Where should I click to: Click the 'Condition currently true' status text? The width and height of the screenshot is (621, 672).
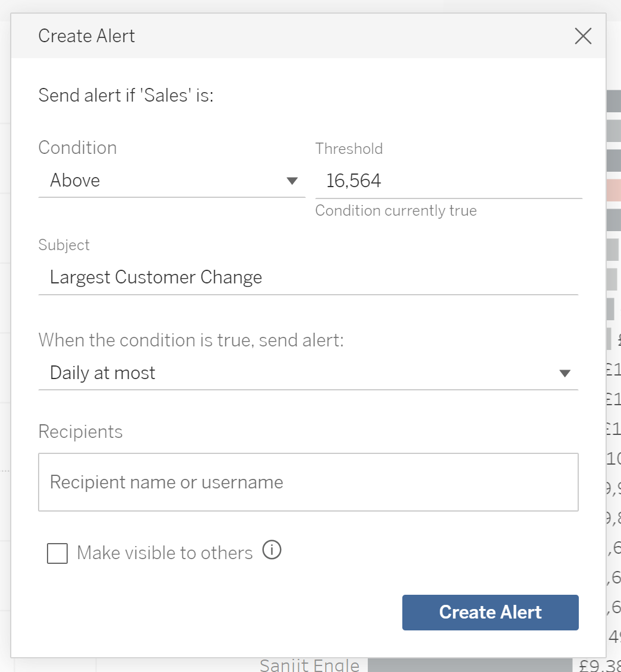[396, 211]
